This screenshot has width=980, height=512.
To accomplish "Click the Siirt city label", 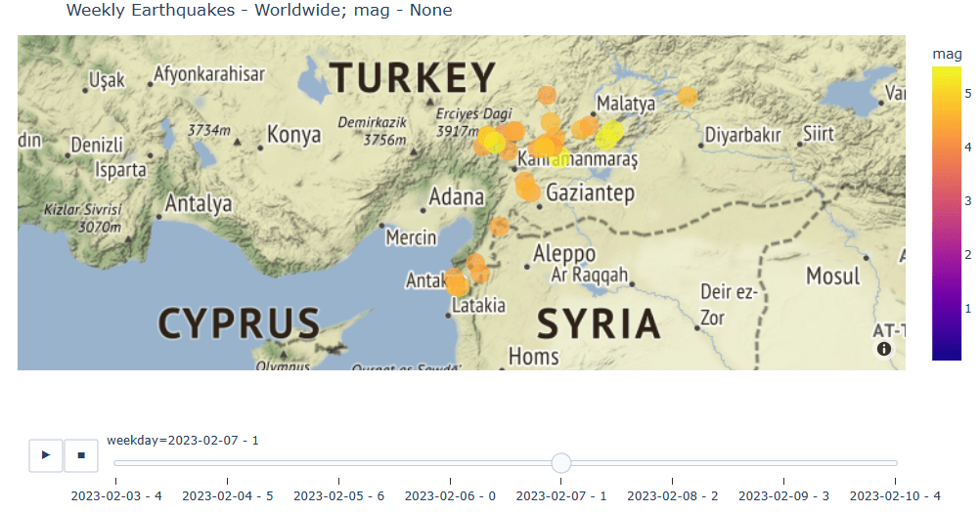I will 818,134.
